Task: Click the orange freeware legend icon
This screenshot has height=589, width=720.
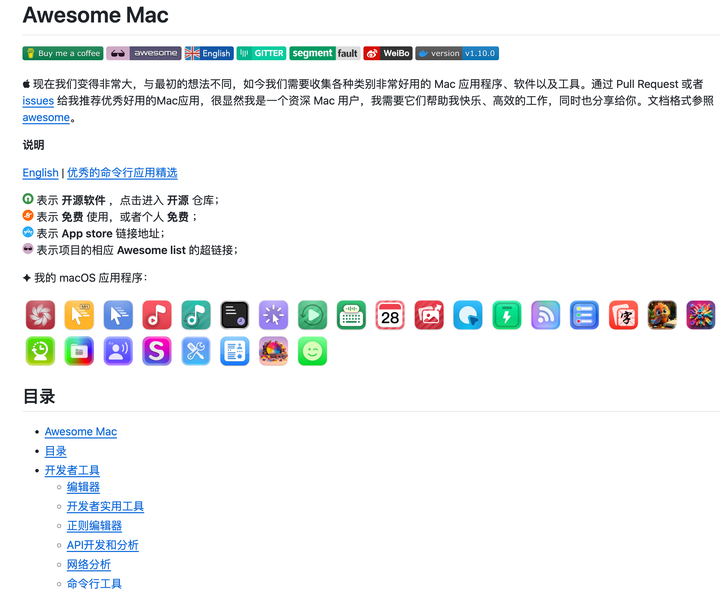Action: click(x=28, y=215)
